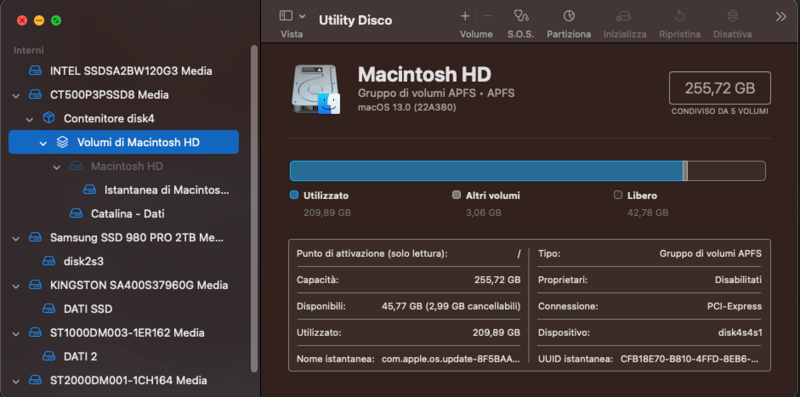Click the stacked layers volume group icon
This screenshot has height=397, width=800.
pyautogui.click(x=62, y=142)
